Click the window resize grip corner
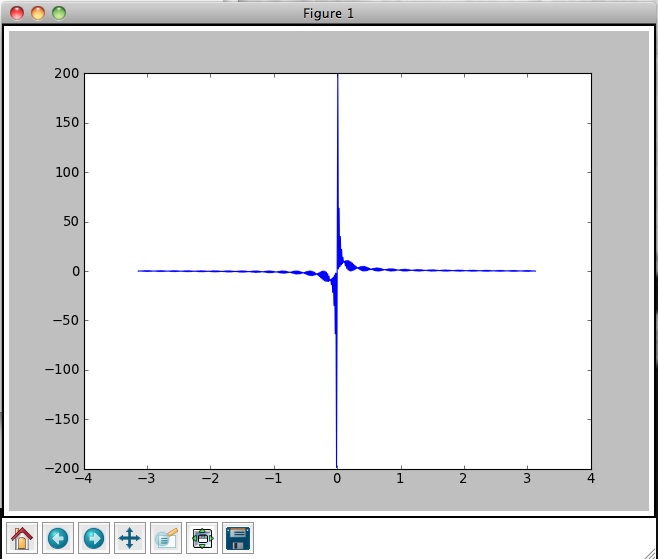The width and height of the screenshot is (658, 559). [650, 552]
